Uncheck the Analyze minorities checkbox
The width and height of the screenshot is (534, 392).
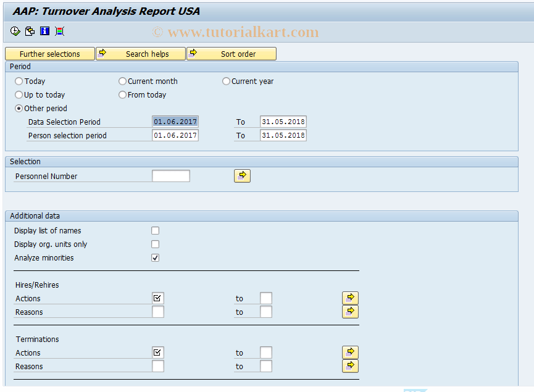[155, 257]
